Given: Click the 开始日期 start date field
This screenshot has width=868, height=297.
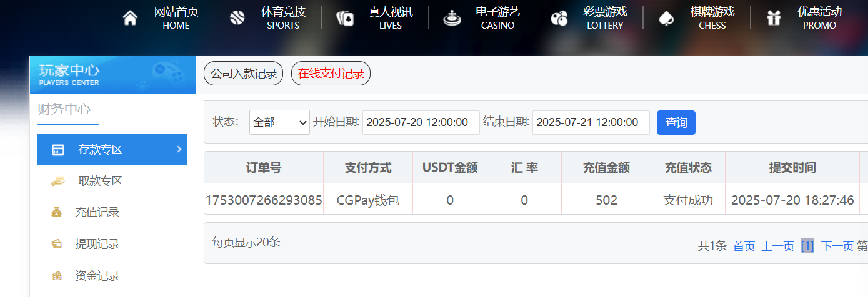Looking at the screenshot, I should [421, 122].
